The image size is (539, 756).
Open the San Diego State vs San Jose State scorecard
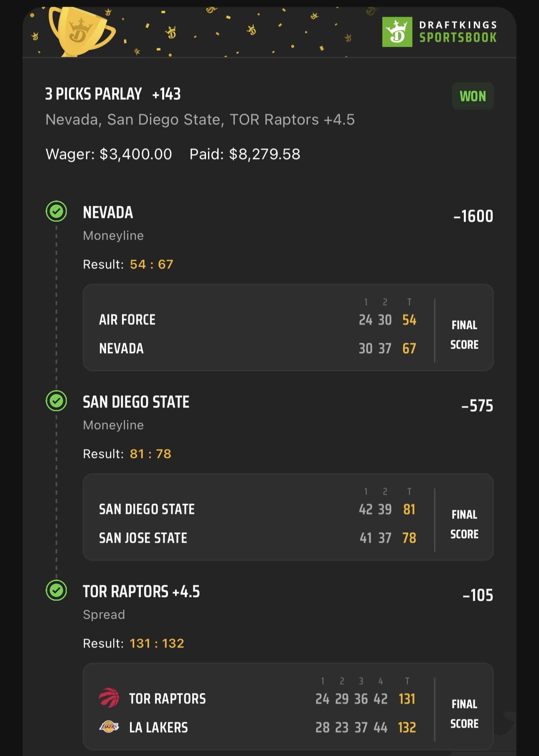pyautogui.click(x=288, y=517)
